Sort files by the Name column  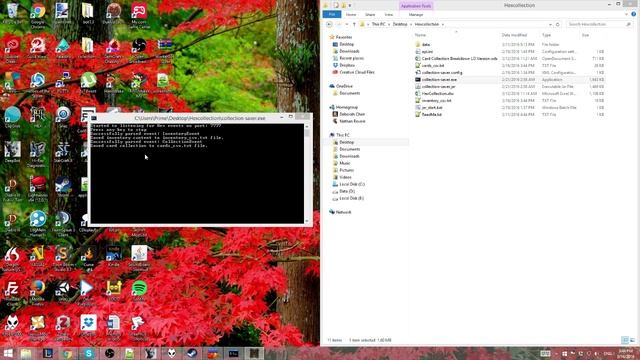pos(420,35)
